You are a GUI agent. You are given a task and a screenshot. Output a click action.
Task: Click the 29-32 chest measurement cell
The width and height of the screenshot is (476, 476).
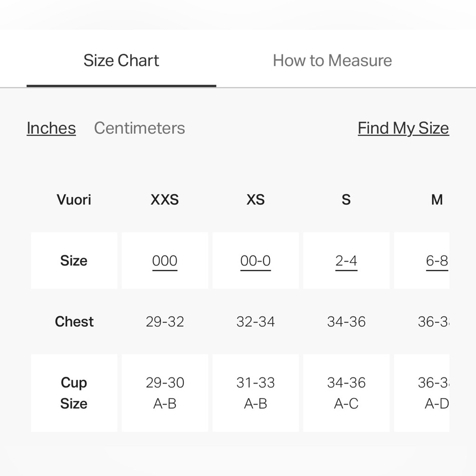(x=165, y=321)
